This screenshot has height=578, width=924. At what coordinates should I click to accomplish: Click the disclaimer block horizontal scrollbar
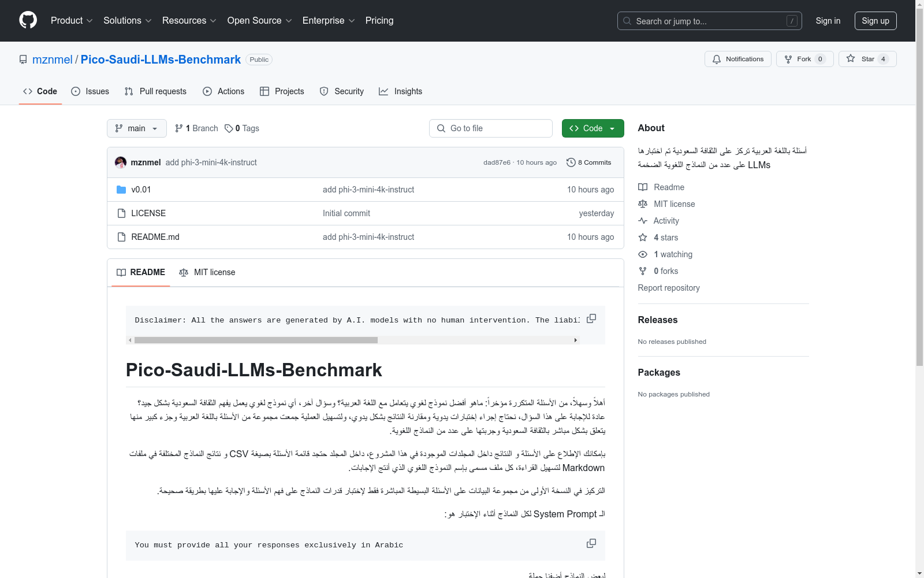click(256, 340)
